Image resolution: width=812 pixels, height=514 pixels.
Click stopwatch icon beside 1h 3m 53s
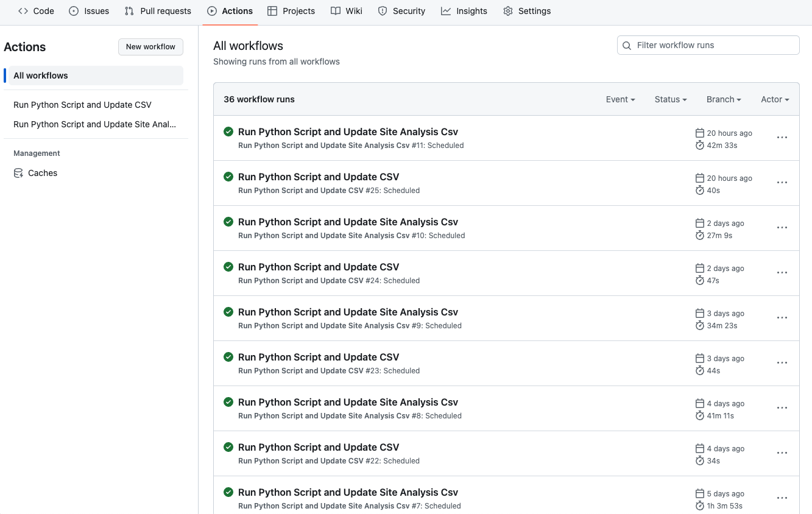coord(699,505)
